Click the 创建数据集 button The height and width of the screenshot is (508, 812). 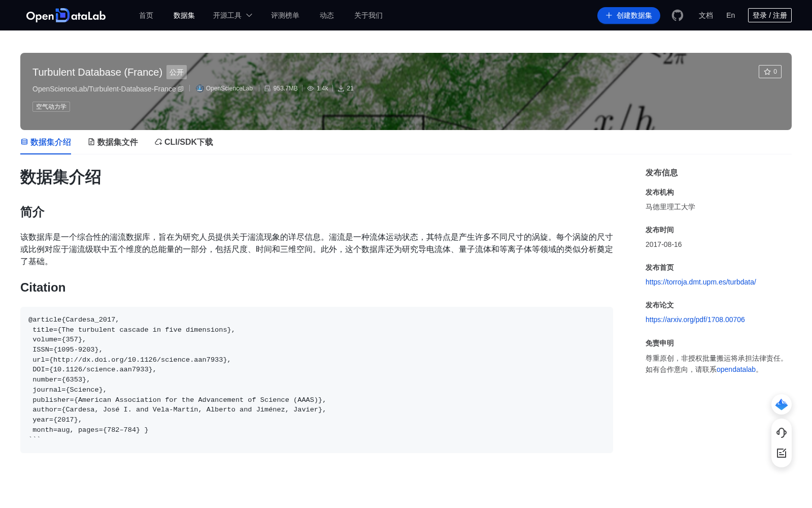[629, 15]
